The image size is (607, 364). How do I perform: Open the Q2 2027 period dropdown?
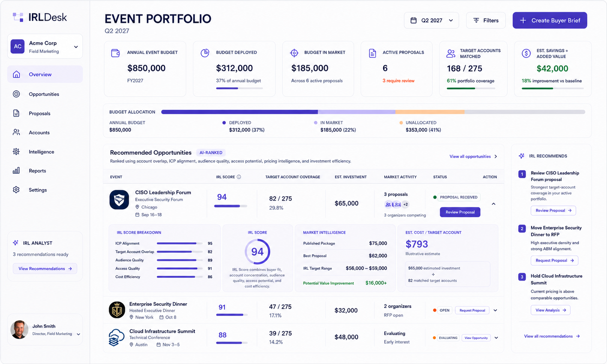tap(432, 20)
